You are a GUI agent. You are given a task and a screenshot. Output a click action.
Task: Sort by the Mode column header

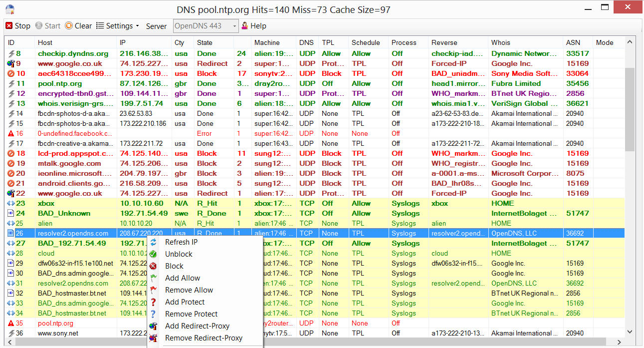click(x=609, y=42)
